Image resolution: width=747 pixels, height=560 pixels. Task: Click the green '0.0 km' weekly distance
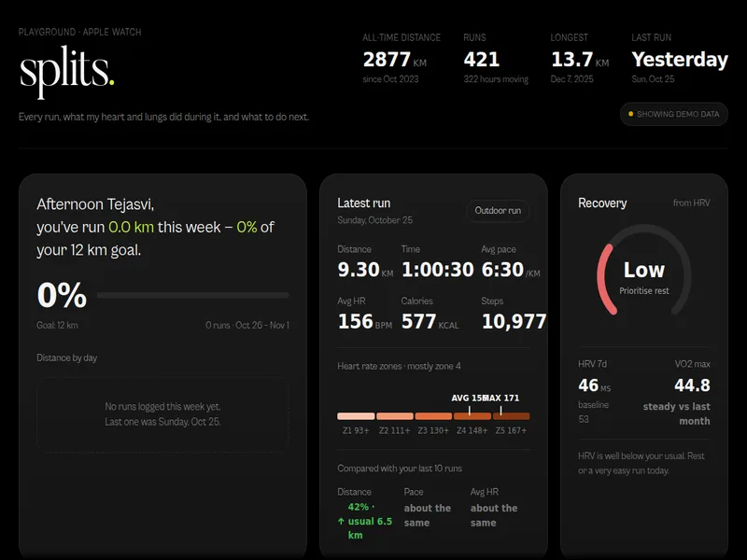tap(131, 227)
